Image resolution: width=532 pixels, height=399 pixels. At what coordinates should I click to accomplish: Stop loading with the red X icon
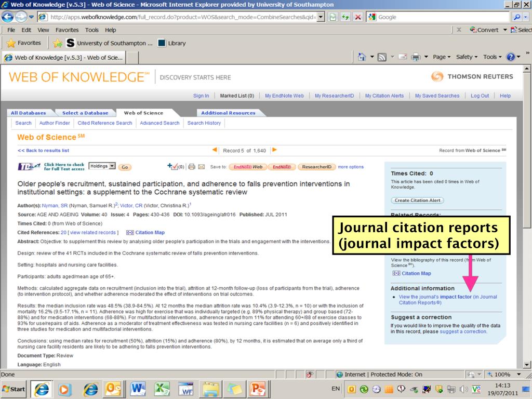[358, 17]
